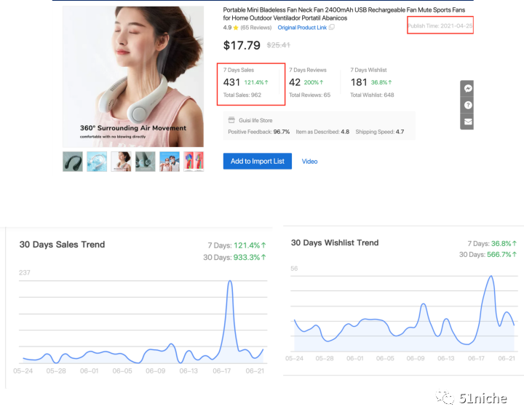Image resolution: width=524 pixels, height=420 pixels.
Task: Click the (65 Reviews) text
Action: [x=256, y=28]
